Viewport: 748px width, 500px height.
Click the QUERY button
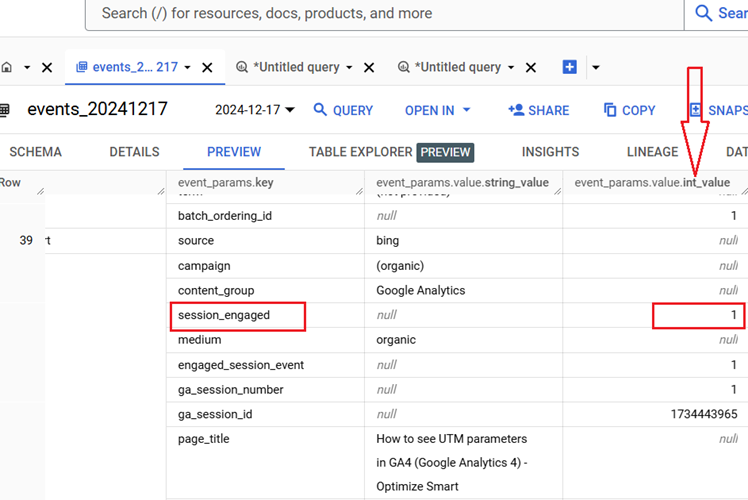pyautogui.click(x=343, y=110)
